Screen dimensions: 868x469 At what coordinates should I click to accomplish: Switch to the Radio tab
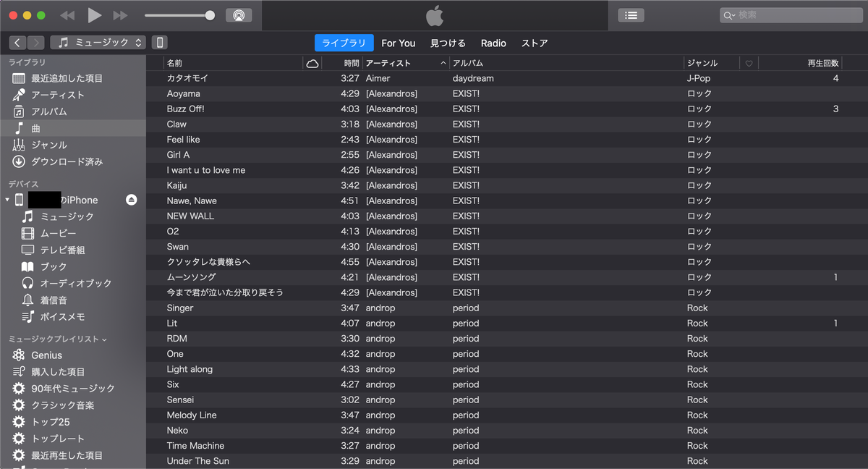click(493, 43)
